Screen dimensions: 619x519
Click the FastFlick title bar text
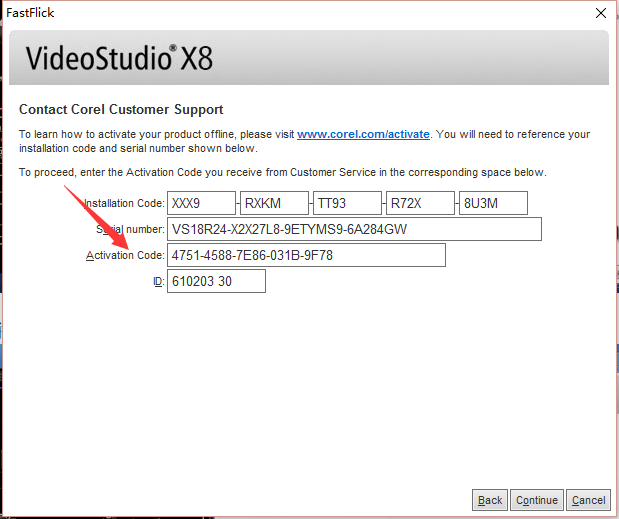(x=30, y=13)
